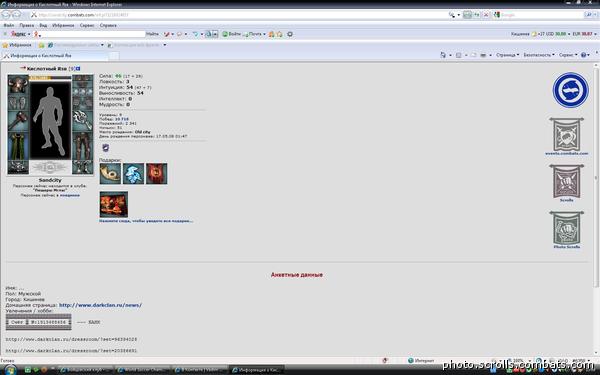Viewport: 600px width, 375px height.
Task: Expand the Страница dropdown in command bar
Action: (x=507, y=55)
